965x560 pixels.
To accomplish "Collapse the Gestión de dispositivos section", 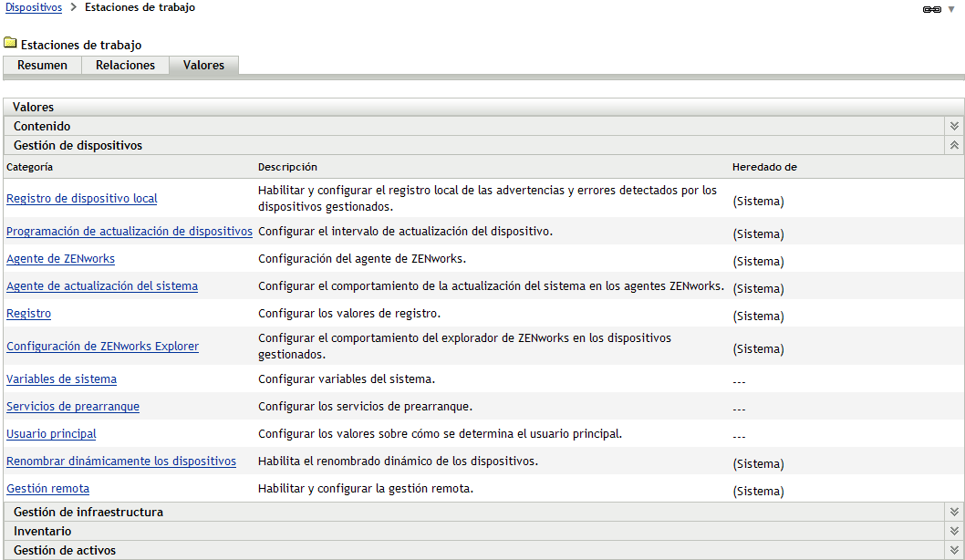I will coord(954,145).
